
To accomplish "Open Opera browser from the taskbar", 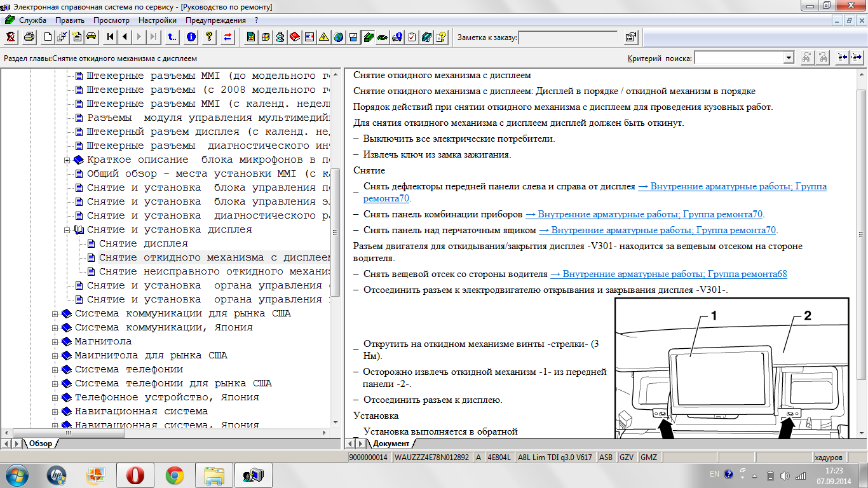I will (135, 475).
